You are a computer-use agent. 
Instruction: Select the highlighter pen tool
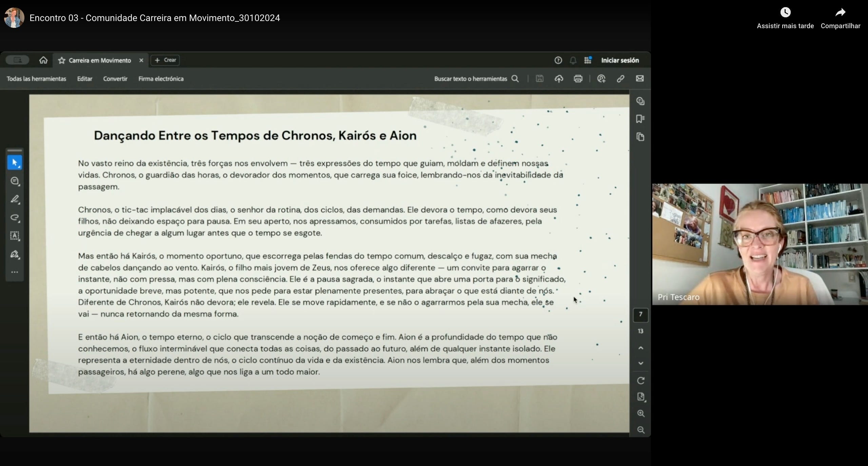[15, 199]
